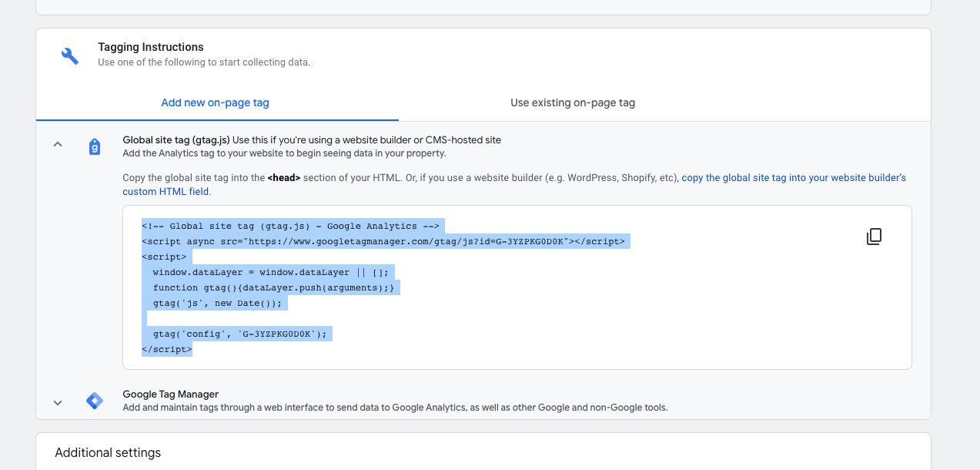Click 'Use one of the following' subtitle

tap(204, 62)
